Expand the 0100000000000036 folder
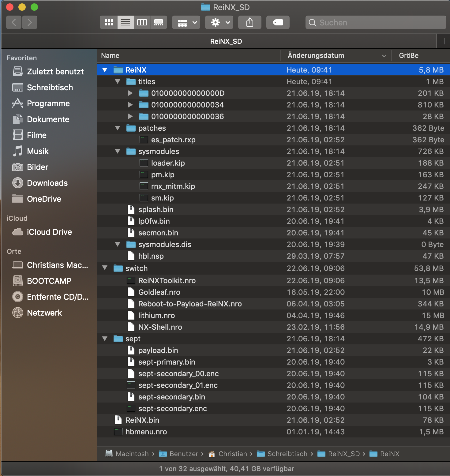This screenshot has width=450, height=476. 130,116
